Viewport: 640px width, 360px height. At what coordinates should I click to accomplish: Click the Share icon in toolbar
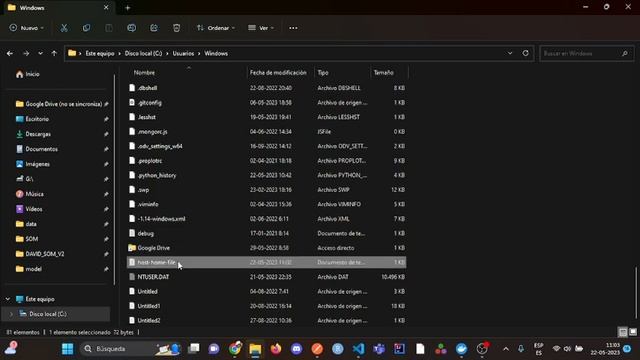[x=154, y=28]
